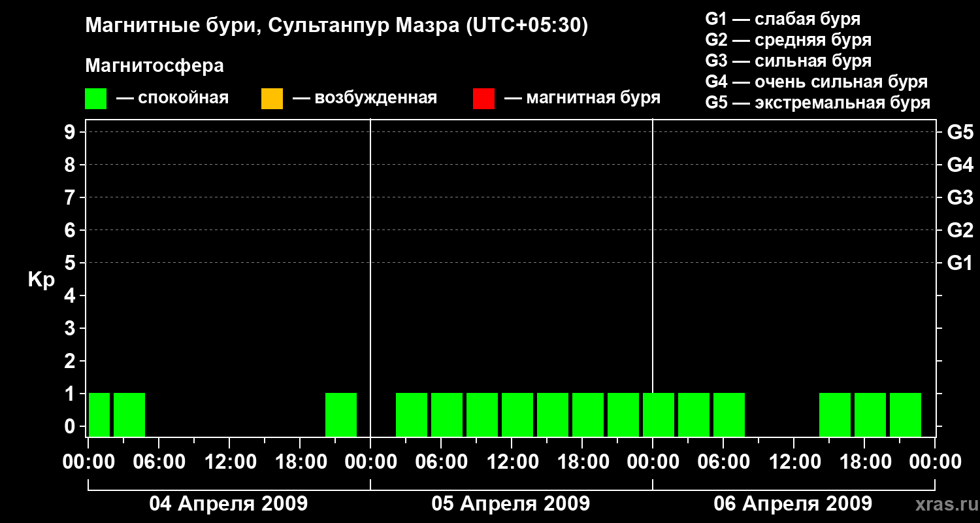Click the 00:00 label between 04 and 05 Апреля
This screenshot has width=980, height=523.
point(370,462)
